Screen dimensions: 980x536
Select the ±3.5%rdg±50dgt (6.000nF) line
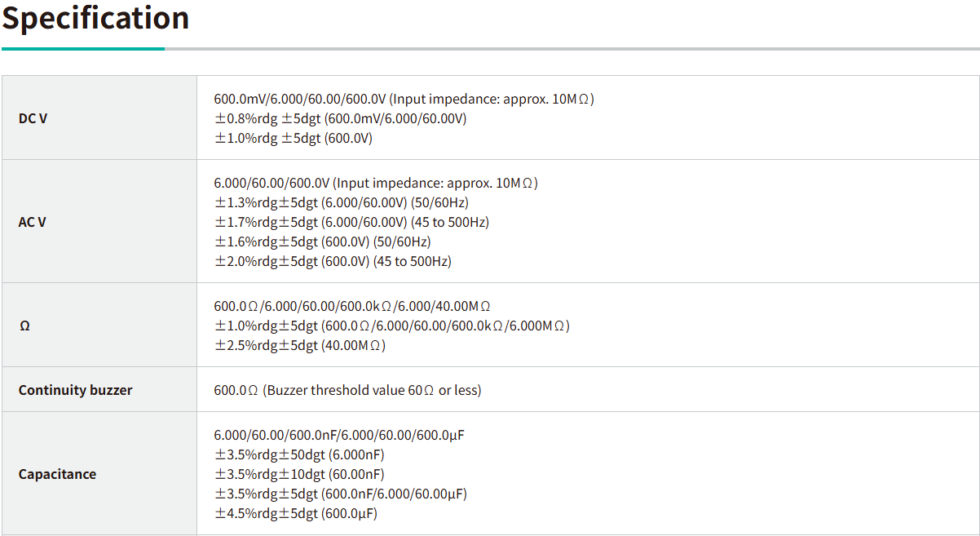click(299, 454)
